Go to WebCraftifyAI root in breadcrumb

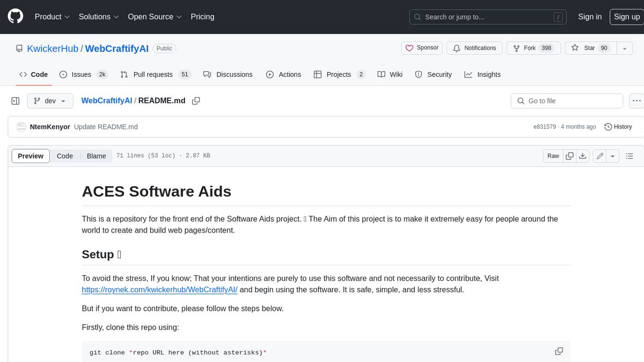[x=107, y=101]
